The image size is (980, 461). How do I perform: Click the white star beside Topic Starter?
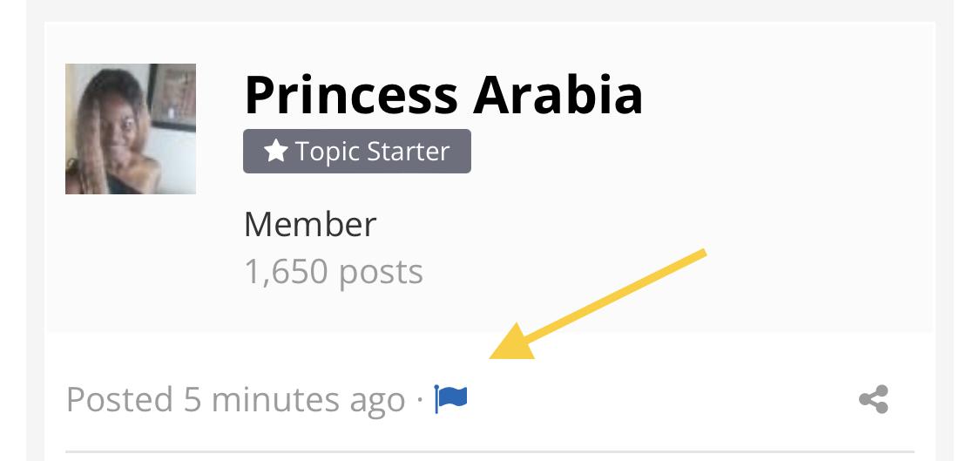pyautogui.click(x=275, y=152)
